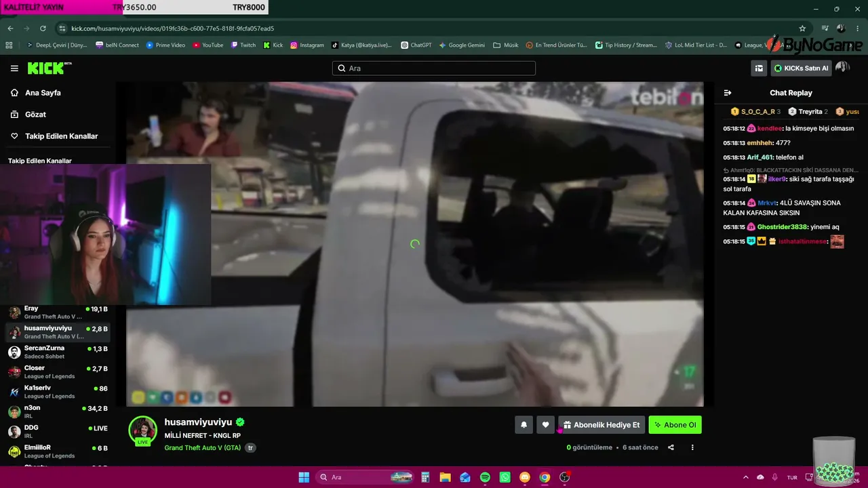
Task: Open the En Trend Ürünler bookmark
Action: [557, 45]
